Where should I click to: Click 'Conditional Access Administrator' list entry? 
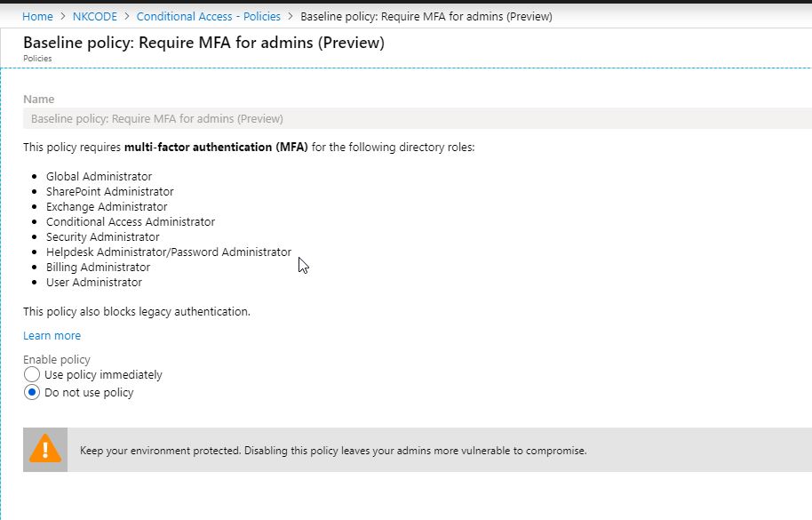click(x=131, y=222)
